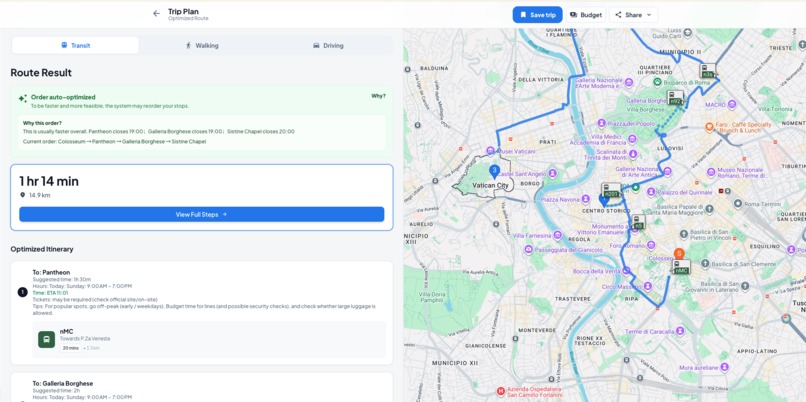Click the Bioparco di Roma map pin
The width and height of the screenshot is (806, 402).
pyautogui.click(x=657, y=82)
